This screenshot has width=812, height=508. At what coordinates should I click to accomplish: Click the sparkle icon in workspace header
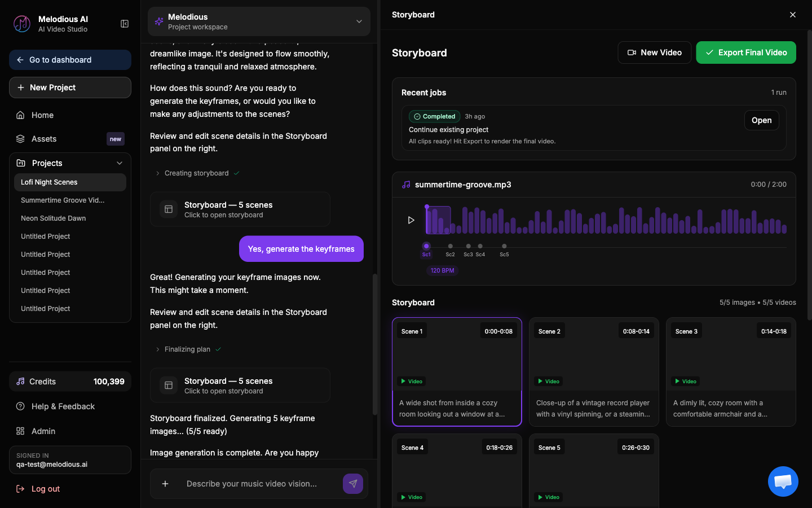(x=159, y=21)
